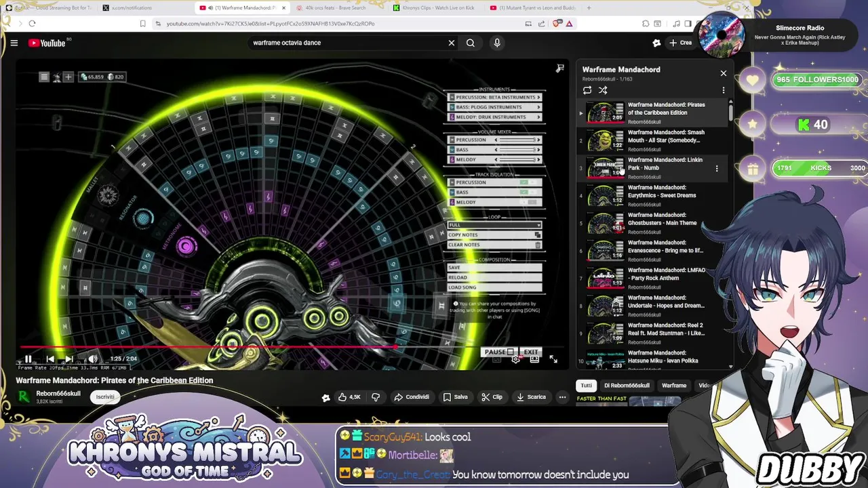The width and height of the screenshot is (868, 488).
Task: Open the Brave shields lion icon
Action: pos(557,24)
